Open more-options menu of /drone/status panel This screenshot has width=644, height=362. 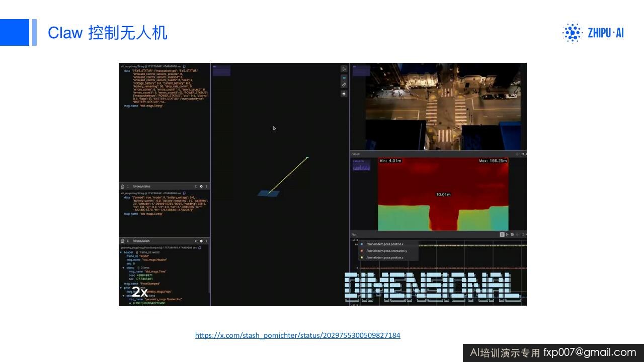(206, 187)
